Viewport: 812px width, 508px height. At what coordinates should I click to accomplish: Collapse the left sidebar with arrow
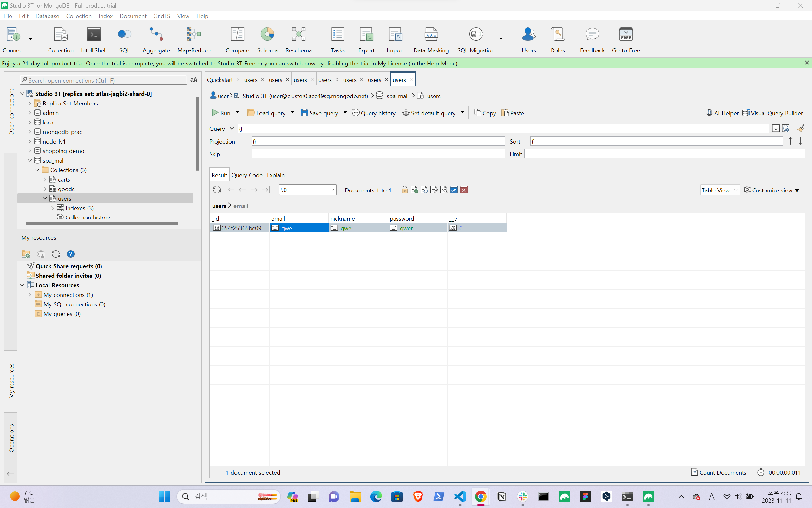pos(10,474)
